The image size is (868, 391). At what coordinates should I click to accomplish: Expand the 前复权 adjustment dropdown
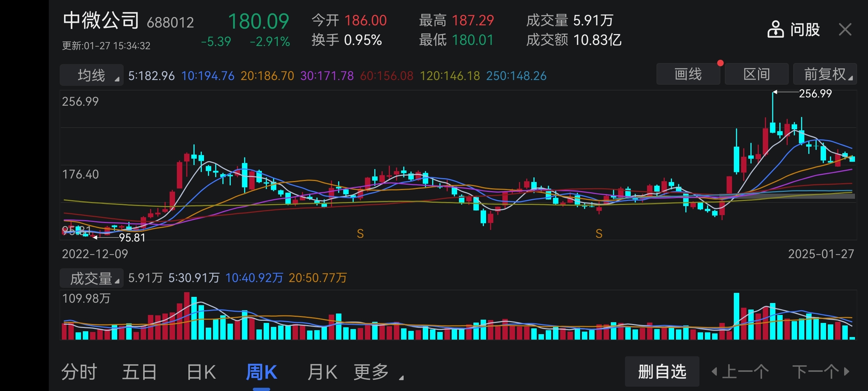point(825,74)
